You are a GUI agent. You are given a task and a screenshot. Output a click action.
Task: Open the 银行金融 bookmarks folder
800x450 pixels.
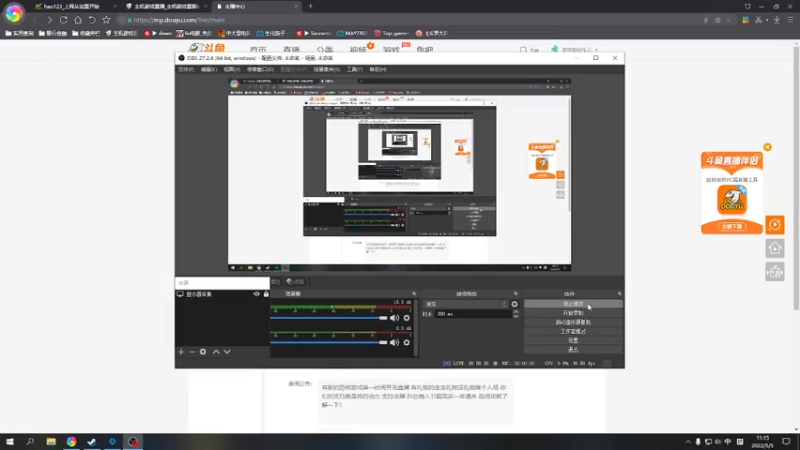pos(53,33)
